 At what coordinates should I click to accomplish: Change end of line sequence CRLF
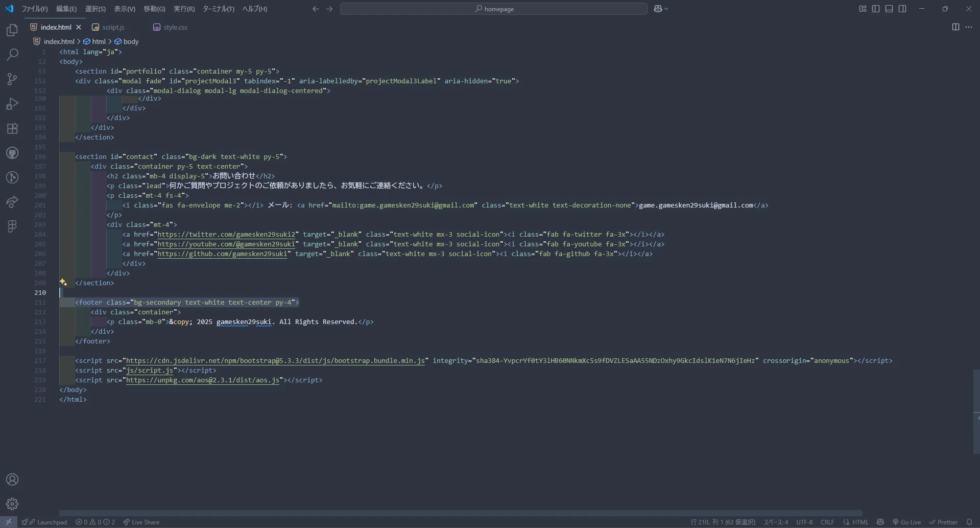[827, 522]
